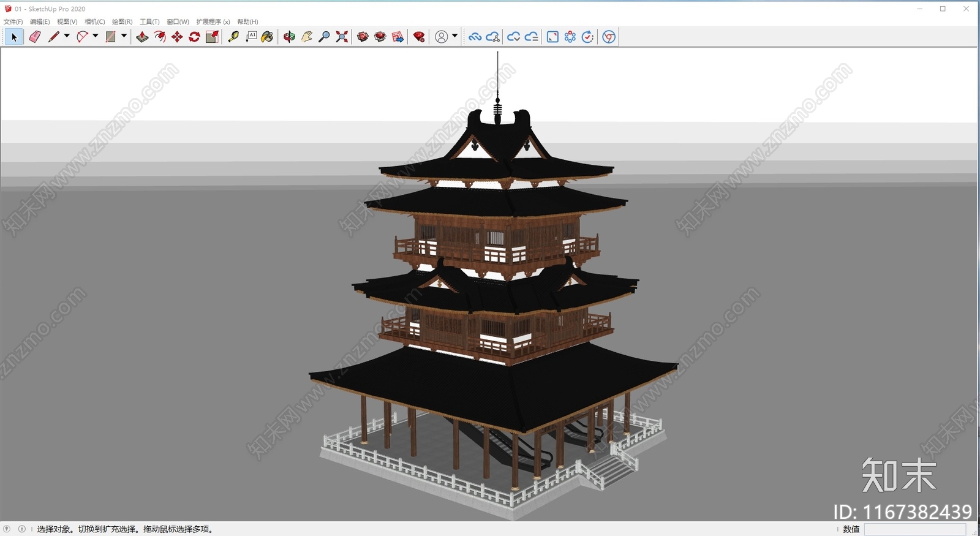The height and width of the screenshot is (536, 980).
Task: Click the 数值 label in status bar
Action: [851, 529]
